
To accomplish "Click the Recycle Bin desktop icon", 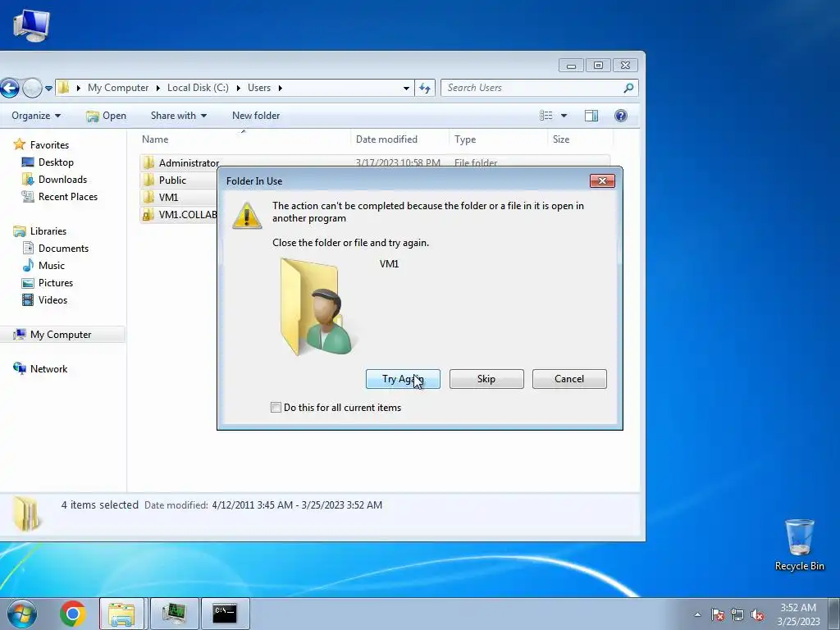I will pos(799,545).
